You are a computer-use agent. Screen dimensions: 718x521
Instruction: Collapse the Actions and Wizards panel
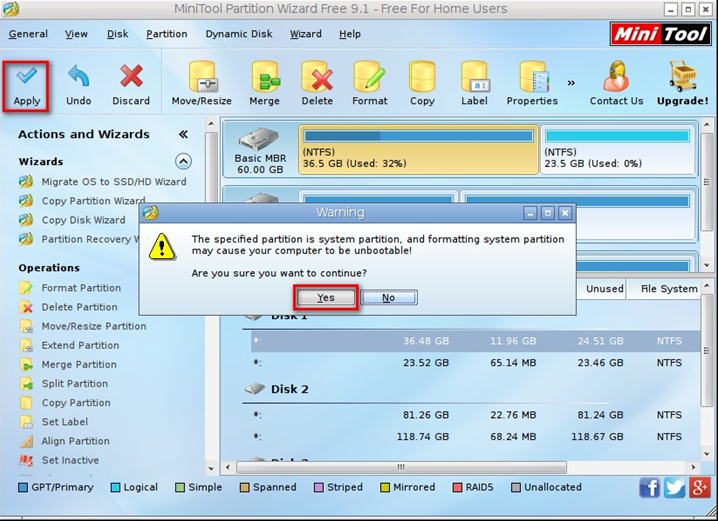(183, 134)
